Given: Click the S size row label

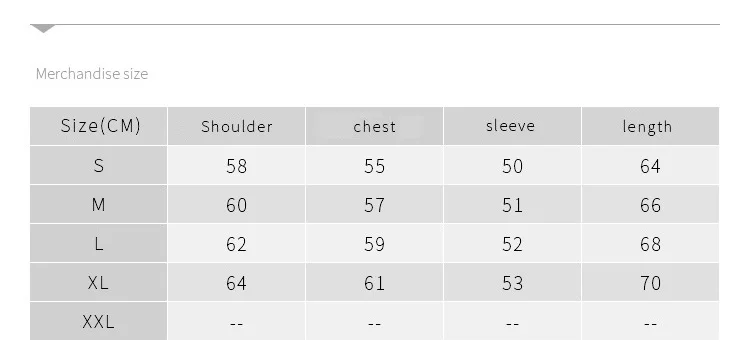Looking at the screenshot, I should pos(99,165).
